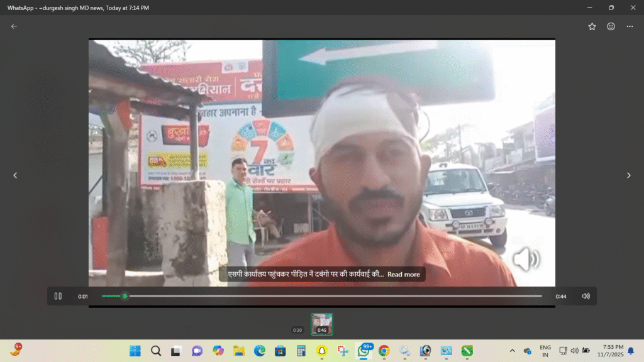Advance to the next media item
The height and width of the screenshot is (362, 644).
click(x=628, y=175)
